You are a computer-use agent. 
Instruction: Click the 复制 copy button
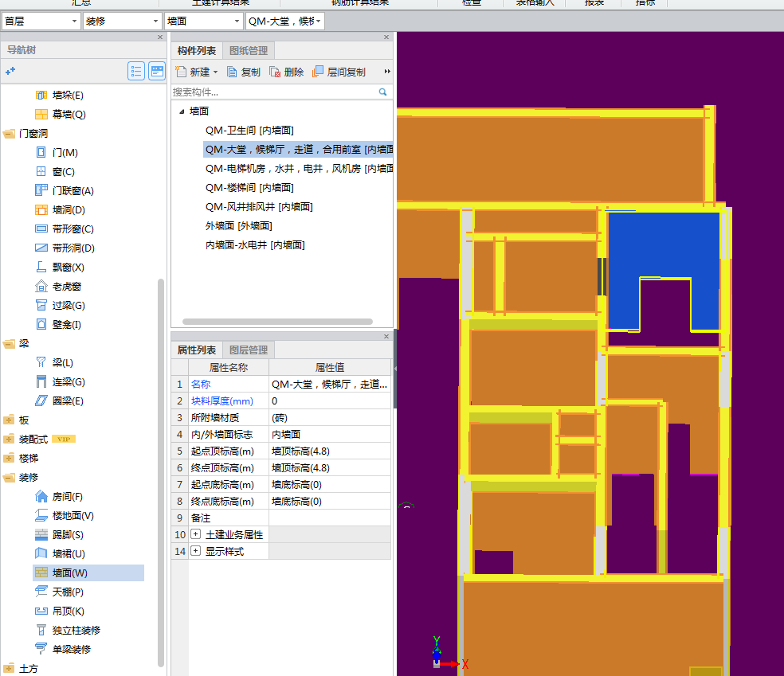click(244, 72)
